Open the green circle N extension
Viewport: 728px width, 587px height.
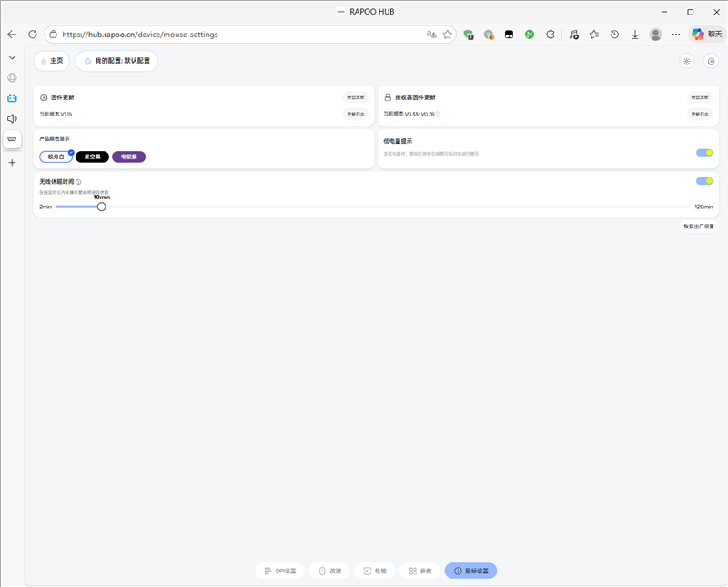(x=530, y=35)
